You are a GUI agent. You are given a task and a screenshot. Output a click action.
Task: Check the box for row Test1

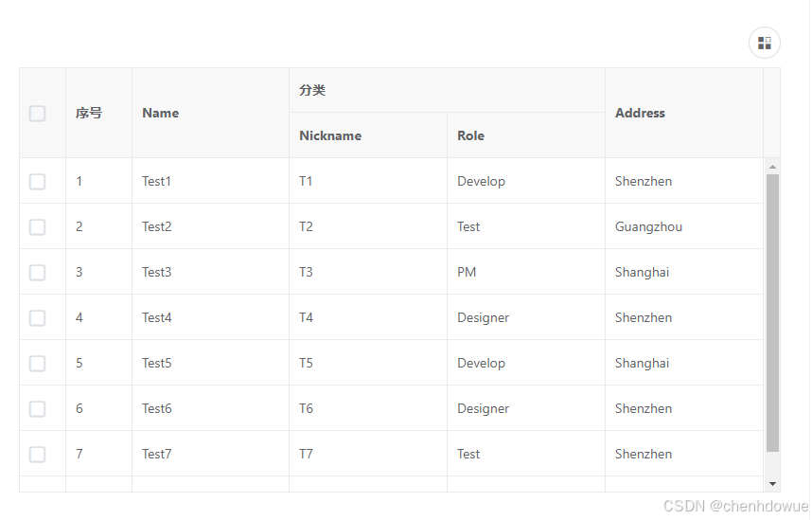(x=37, y=182)
